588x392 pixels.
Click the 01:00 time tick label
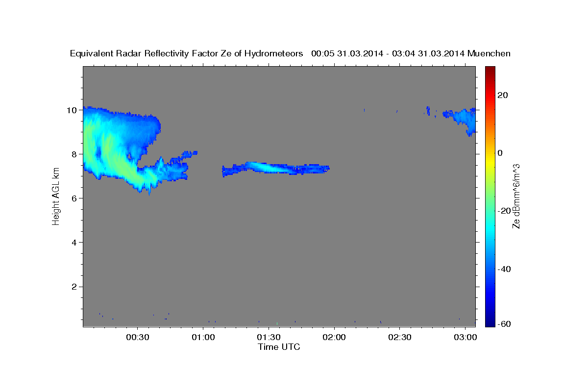(203, 338)
